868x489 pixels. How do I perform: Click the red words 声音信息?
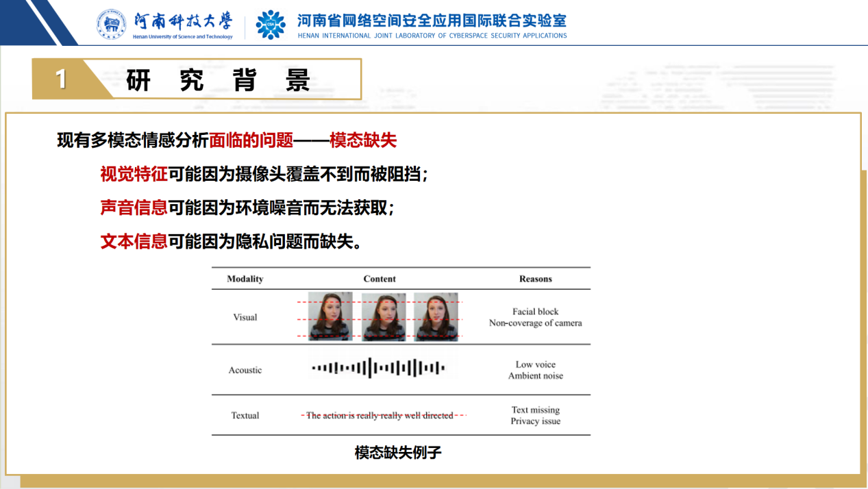tap(134, 208)
